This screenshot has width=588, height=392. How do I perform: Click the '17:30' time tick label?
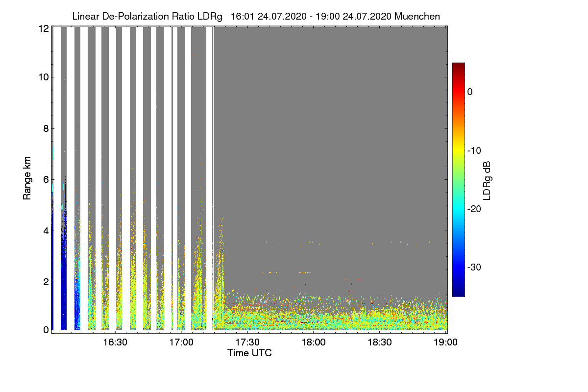247,342
